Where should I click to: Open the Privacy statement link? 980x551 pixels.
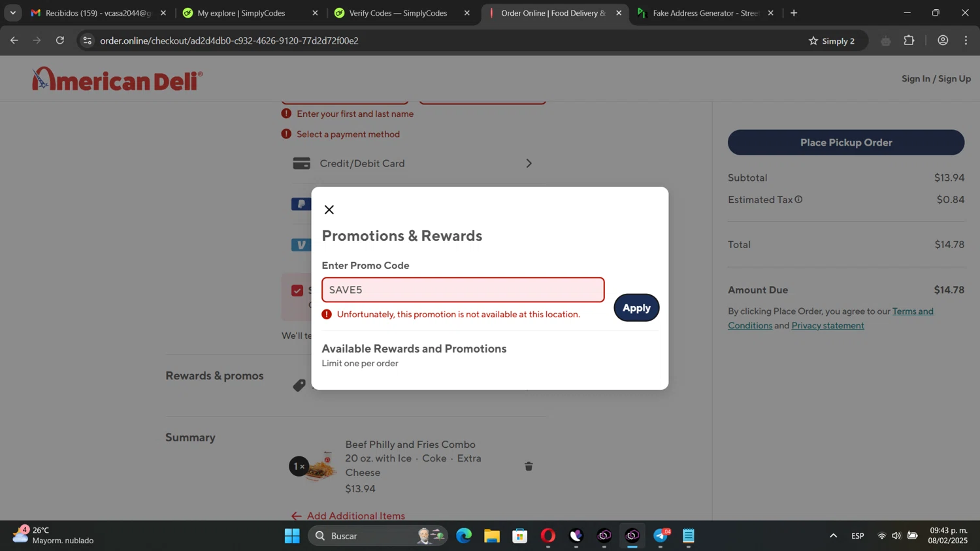(828, 325)
